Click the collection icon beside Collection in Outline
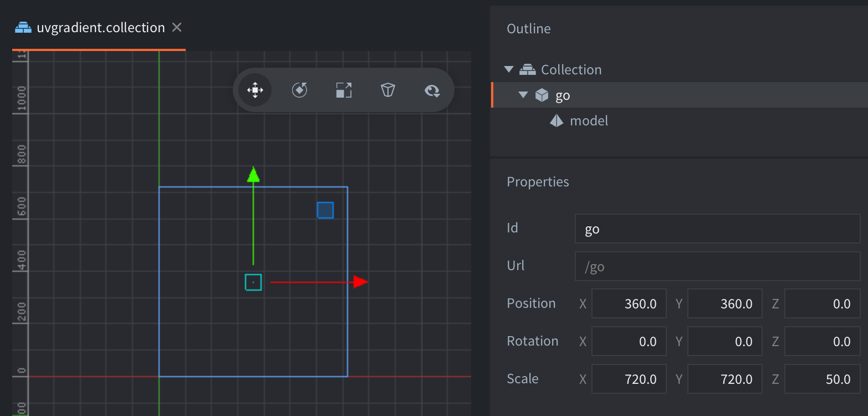The width and height of the screenshot is (868, 416). pos(526,69)
